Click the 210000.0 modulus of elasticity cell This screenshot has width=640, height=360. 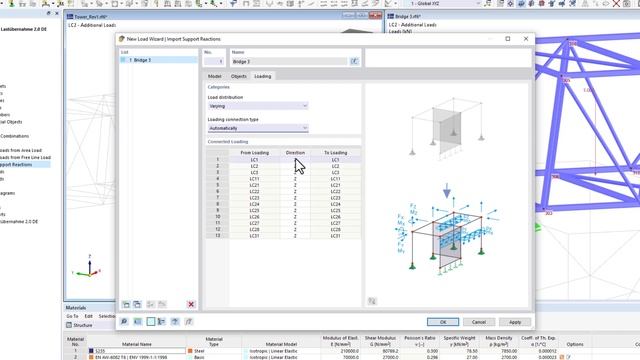coord(340,351)
